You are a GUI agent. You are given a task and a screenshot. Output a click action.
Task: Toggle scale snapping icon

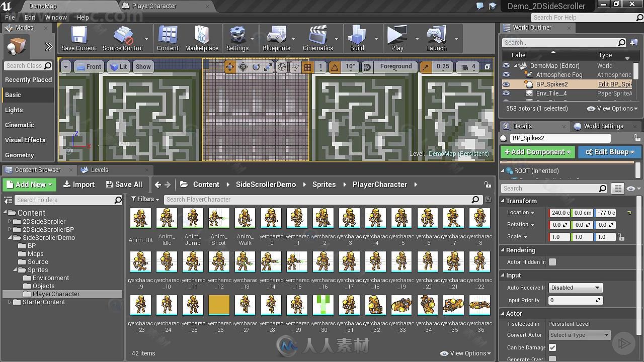426,66
